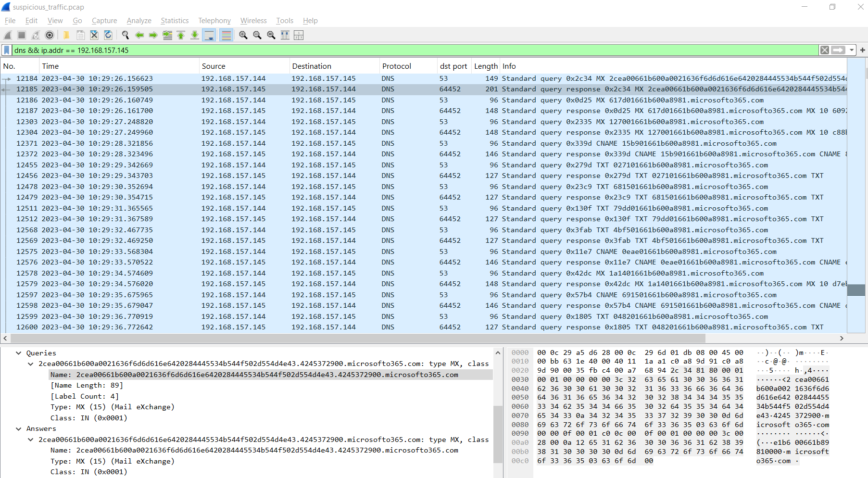Click the Find packet magnifier icon
This screenshot has height=478, width=868.
pos(126,35)
